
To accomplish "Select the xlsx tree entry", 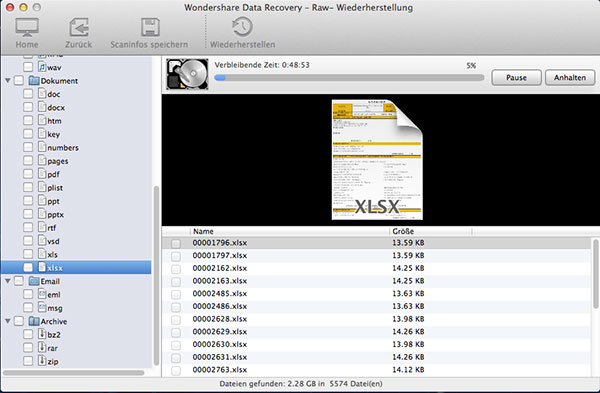I will 76,267.
